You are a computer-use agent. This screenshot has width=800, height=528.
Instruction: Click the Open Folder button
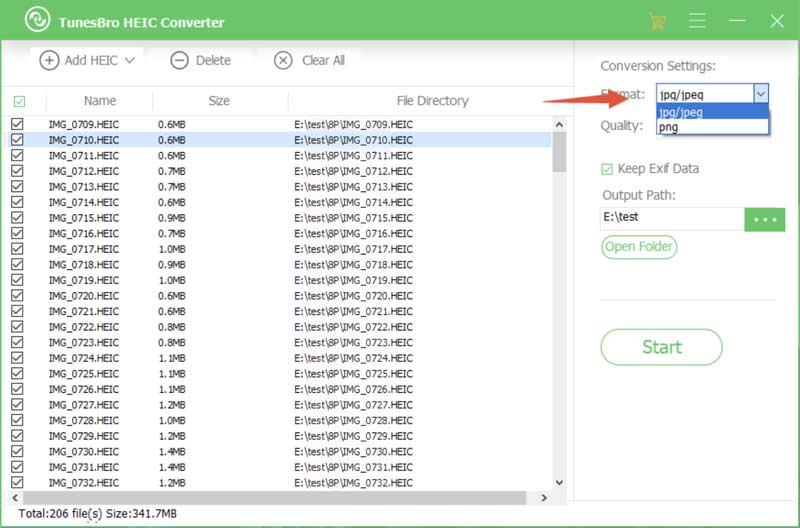coord(639,247)
